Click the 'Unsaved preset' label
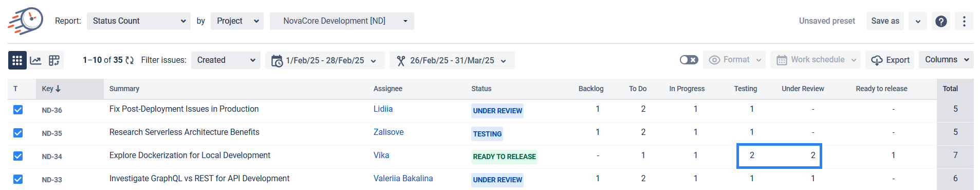The height and width of the screenshot is (190, 980). [x=827, y=21]
